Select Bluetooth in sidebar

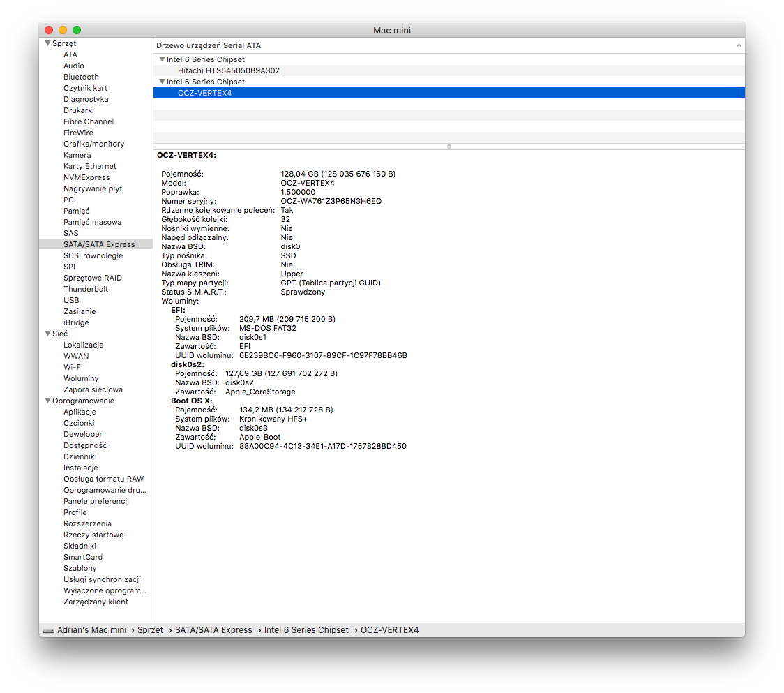(x=81, y=77)
